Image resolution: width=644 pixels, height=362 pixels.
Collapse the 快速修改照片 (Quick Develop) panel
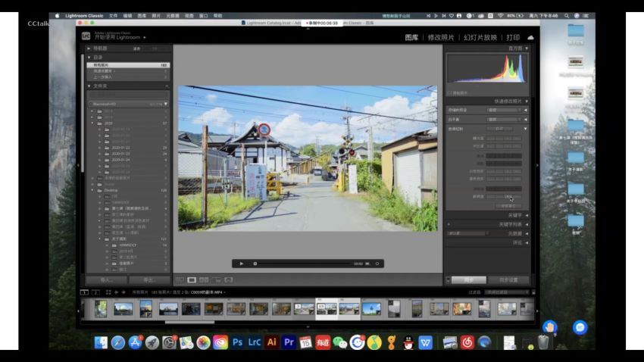tap(527, 101)
